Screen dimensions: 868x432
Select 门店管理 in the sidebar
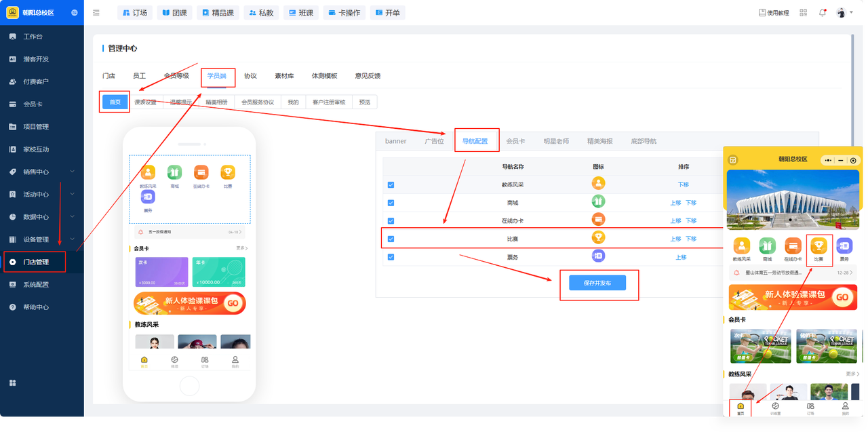pyautogui.click(x=36, y=262)
